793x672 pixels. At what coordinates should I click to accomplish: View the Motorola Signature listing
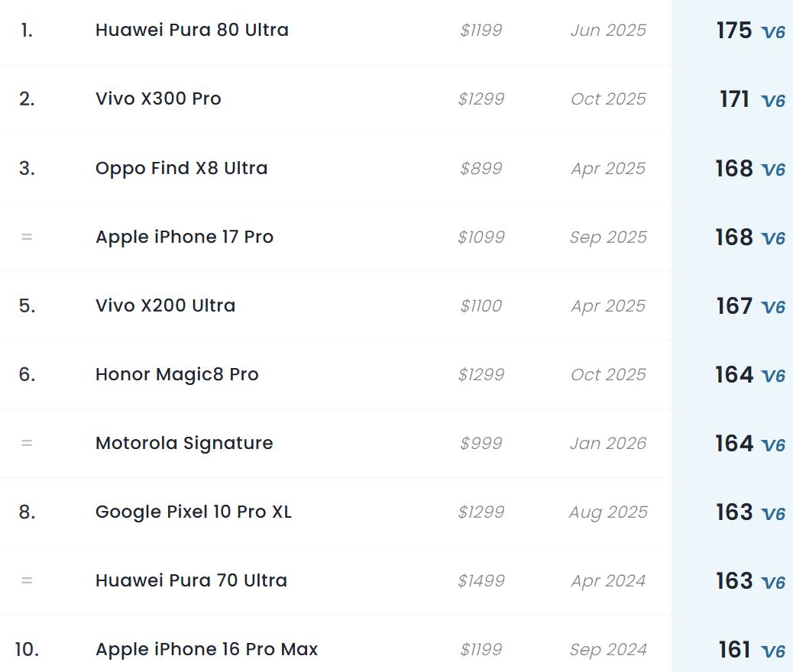(x=184, y=443)
